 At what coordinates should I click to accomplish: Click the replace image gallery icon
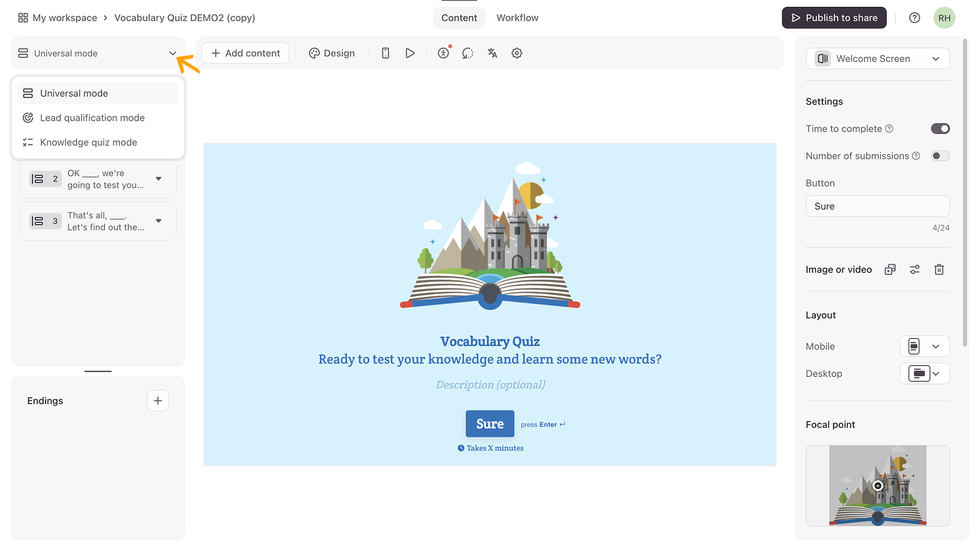point(890,269)
